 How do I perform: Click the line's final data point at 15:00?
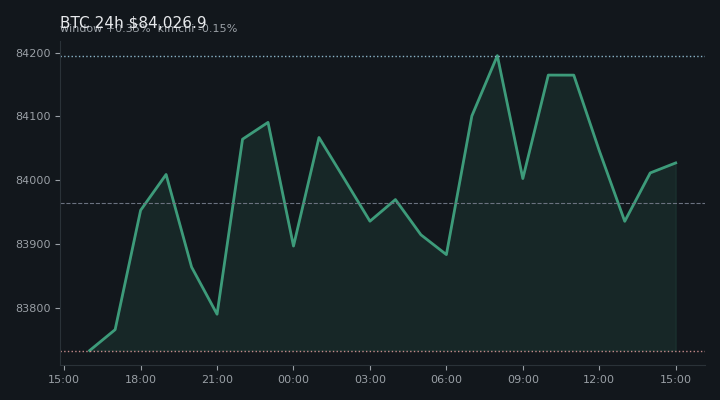[676, 163]
